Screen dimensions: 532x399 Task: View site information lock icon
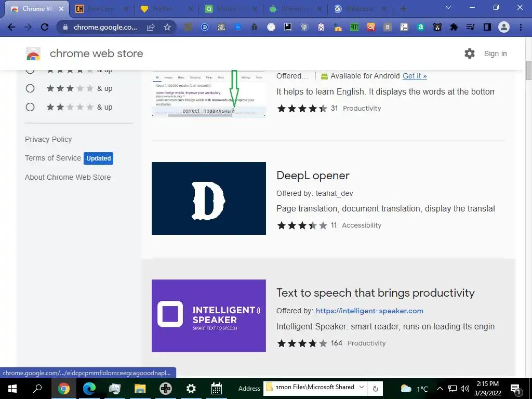coord(65,27)
